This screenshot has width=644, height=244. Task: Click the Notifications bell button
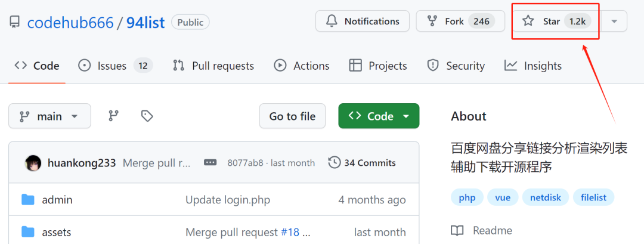coord(363,21)
